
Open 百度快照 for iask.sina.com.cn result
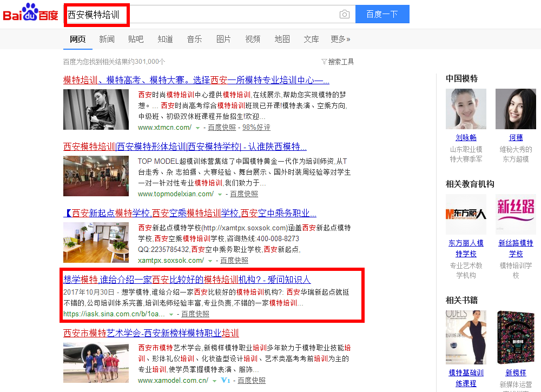[x=195, y=314]
